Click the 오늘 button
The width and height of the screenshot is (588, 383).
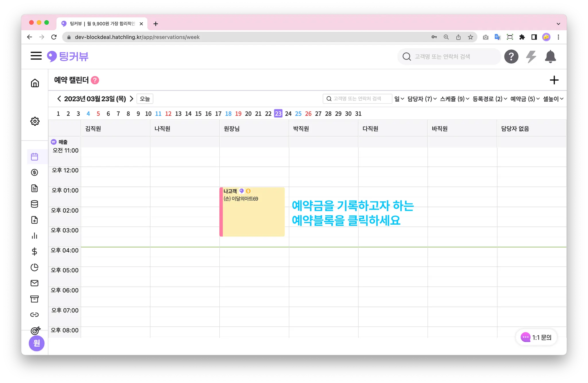pos(145,99)
